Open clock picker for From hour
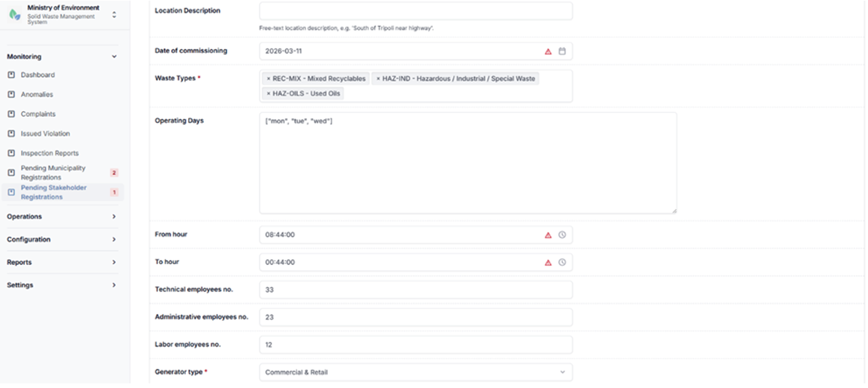The height and width of the screenshot is (388, 868). click(x=562, y=235)
